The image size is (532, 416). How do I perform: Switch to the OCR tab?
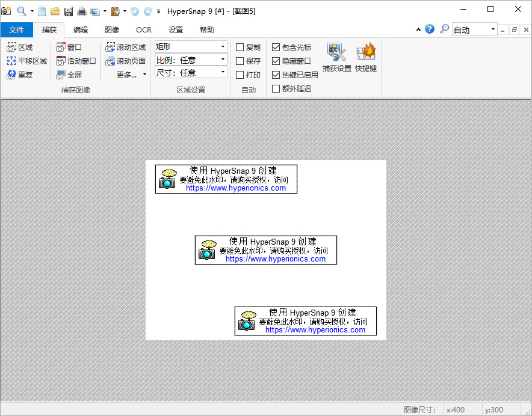tap(144, 30)
